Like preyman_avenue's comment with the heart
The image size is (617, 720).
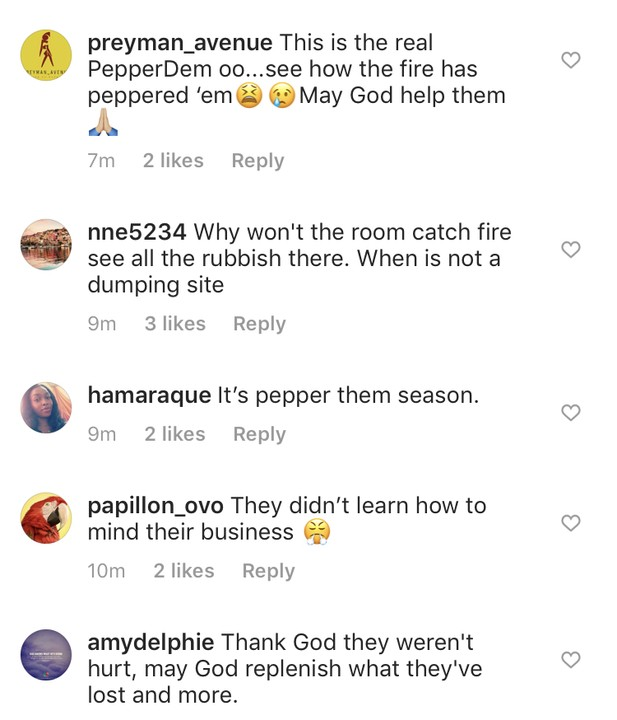coord(570,60)
